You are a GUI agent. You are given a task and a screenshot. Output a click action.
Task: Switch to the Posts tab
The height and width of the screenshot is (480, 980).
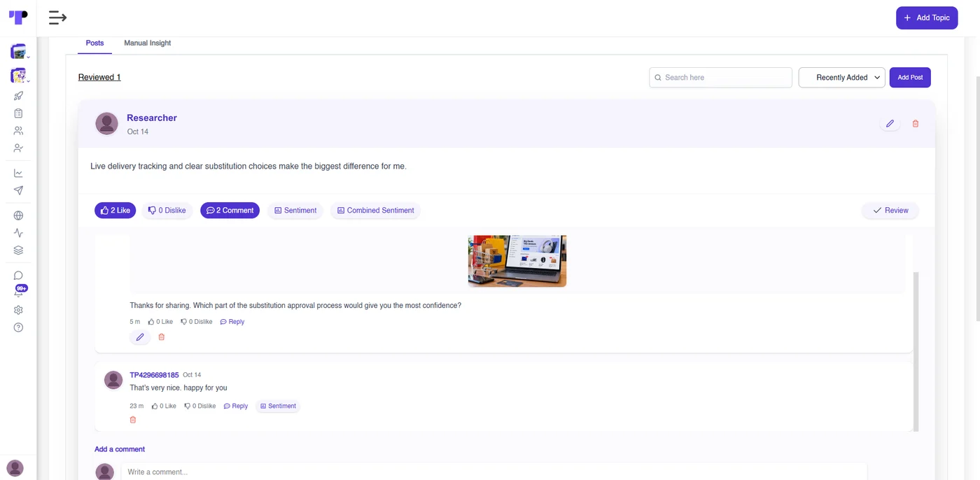[94, 43]
